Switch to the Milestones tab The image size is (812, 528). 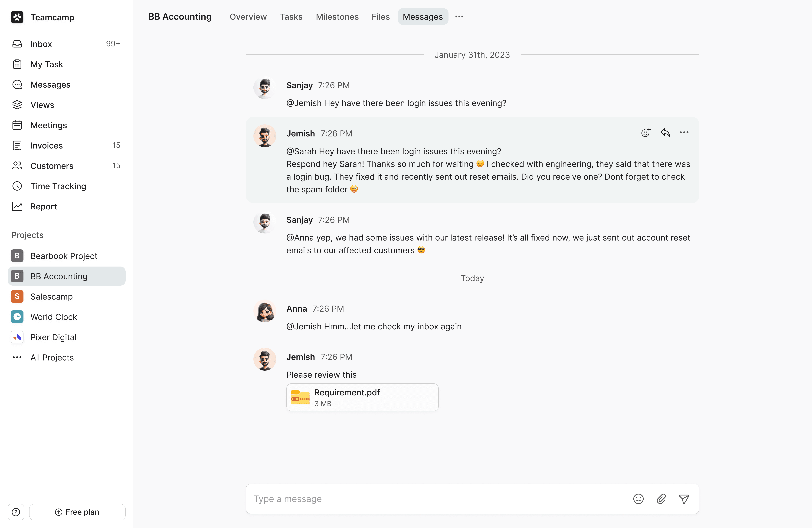point(337,17)
